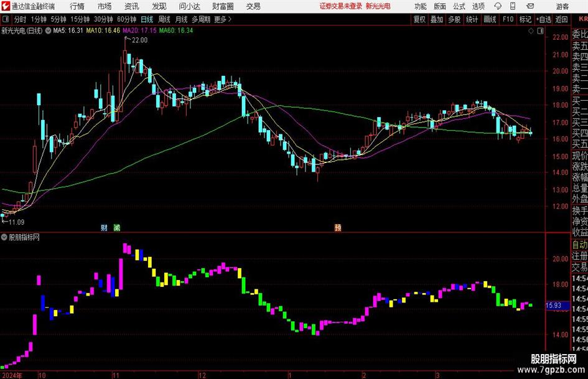Image resolution: width=588 pixels, height=379 pixels.
Task: Select the 周线 weekly period
Action: [164, 19]
